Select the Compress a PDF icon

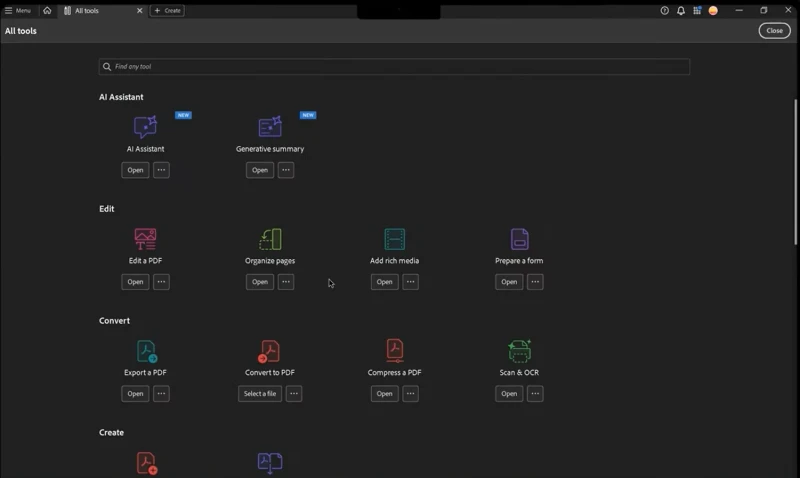[x=394, y=350]
